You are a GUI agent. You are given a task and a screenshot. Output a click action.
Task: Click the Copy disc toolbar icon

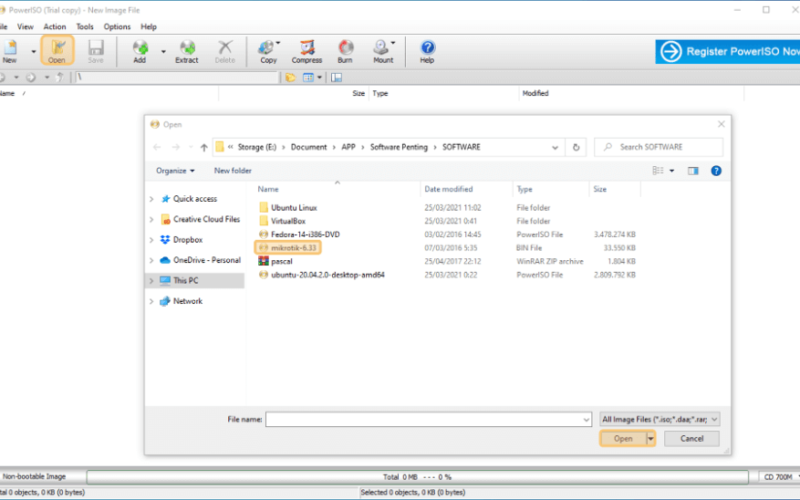pos(268,52)
